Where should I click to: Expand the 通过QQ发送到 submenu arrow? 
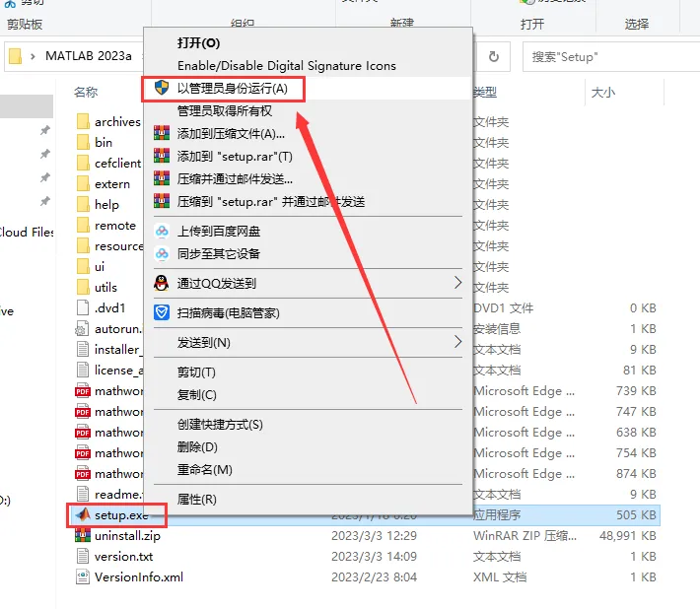(x=457, y=283)
